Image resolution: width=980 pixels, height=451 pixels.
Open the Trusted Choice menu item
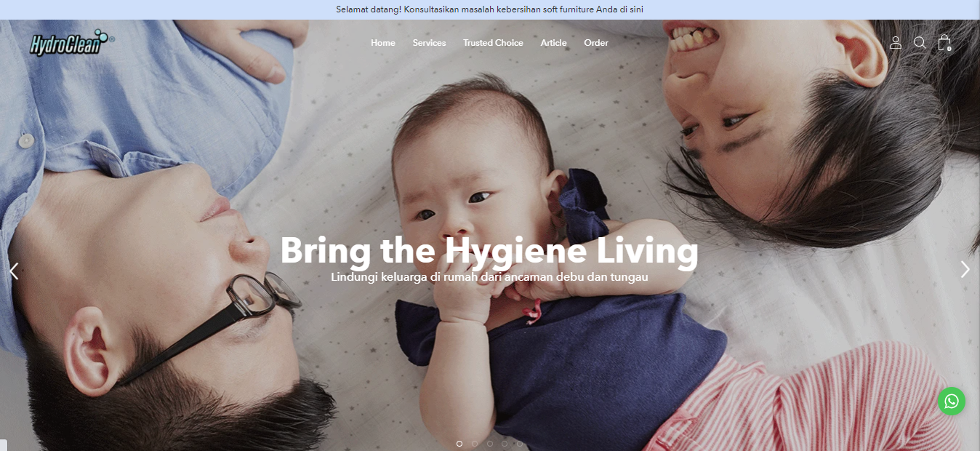click(493, 43)
